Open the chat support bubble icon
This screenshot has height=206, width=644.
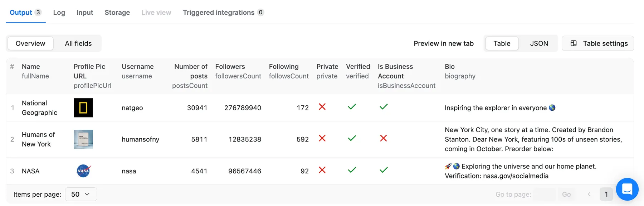tap(627, 189)
